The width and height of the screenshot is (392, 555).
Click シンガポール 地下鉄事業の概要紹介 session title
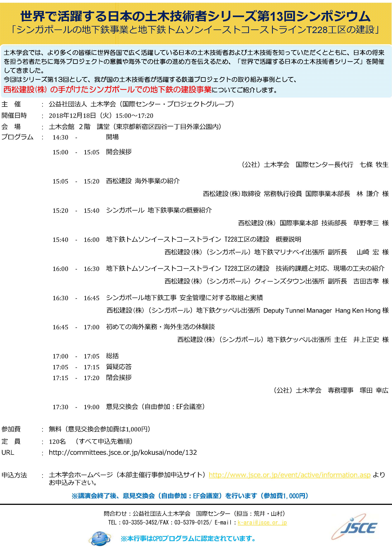pos(159,210)
